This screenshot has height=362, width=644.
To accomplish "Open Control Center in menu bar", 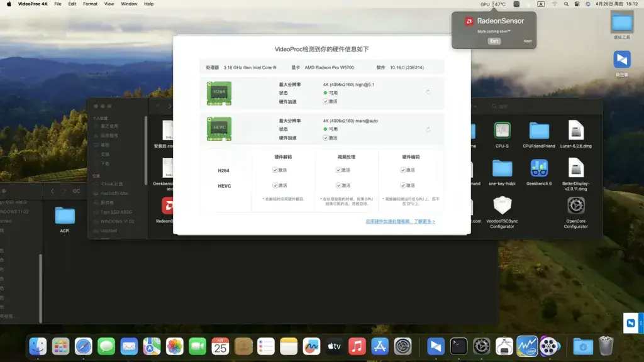I will pos(577,4).
